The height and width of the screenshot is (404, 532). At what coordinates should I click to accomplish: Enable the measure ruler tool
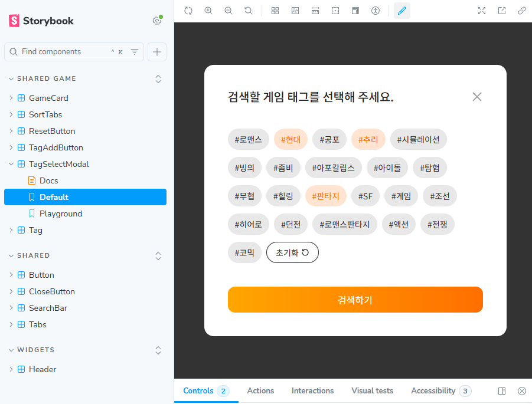click(315, 11)
